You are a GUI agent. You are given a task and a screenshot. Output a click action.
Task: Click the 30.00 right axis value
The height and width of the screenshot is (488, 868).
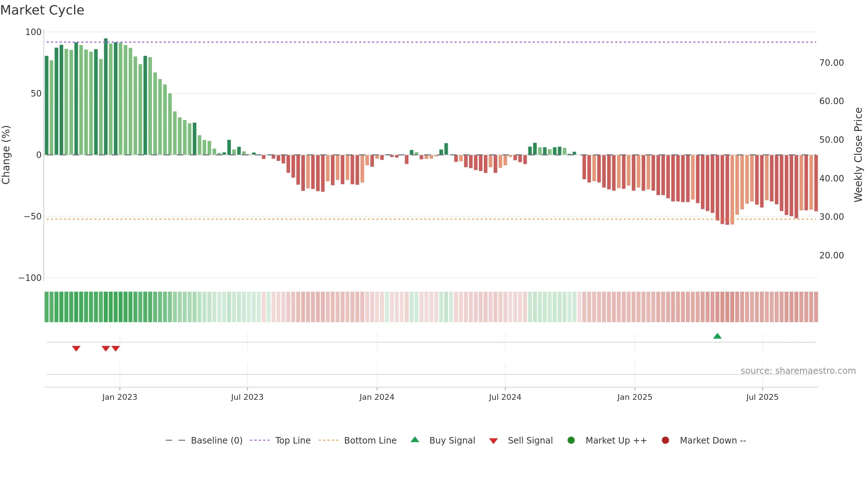click(831, 217)
